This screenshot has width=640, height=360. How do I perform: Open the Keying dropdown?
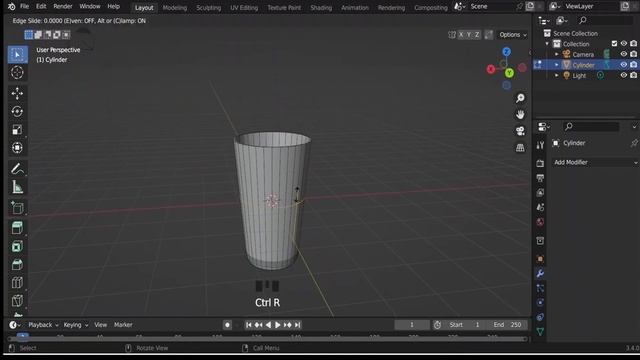click(76, 325)
